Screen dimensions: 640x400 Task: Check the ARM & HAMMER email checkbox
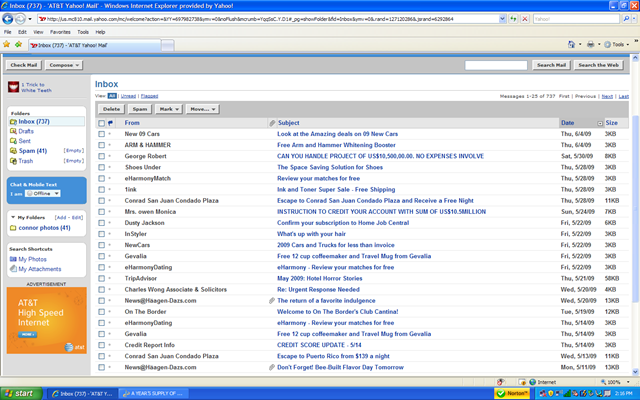[x=101, y=145]
